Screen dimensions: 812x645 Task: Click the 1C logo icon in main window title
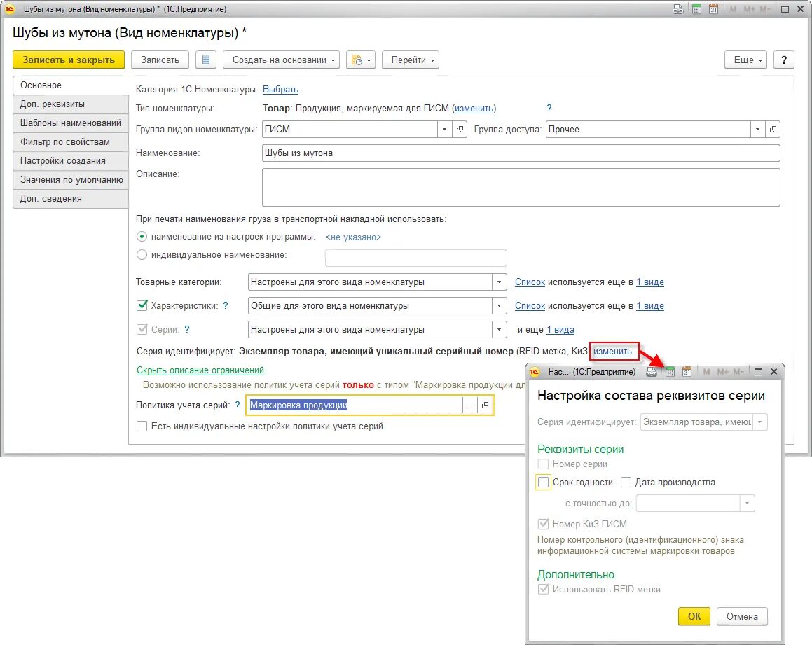point(9,9)
